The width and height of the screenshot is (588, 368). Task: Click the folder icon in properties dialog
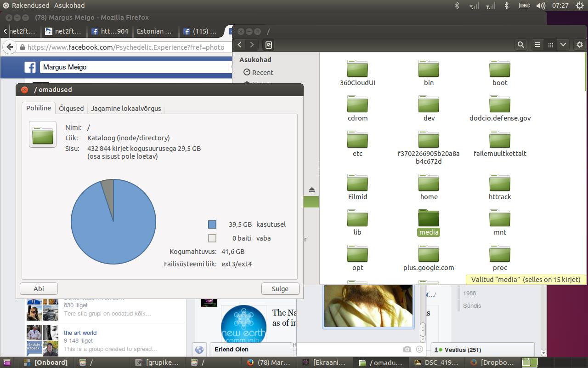(x=43, y=134)
